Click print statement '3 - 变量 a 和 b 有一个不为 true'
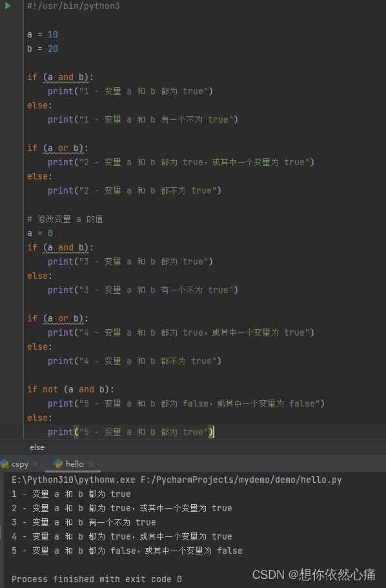386x588 pixels. pos(143,290)
